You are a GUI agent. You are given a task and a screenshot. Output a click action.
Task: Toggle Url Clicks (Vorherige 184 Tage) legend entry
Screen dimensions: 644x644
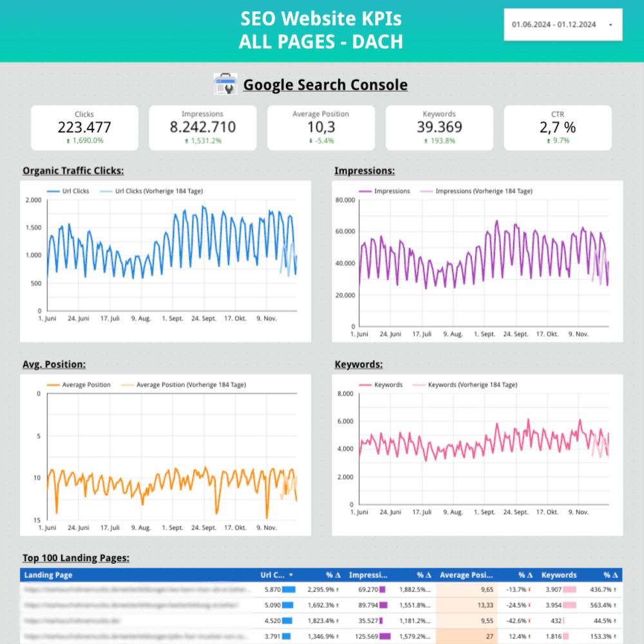[x=151, y=191]
